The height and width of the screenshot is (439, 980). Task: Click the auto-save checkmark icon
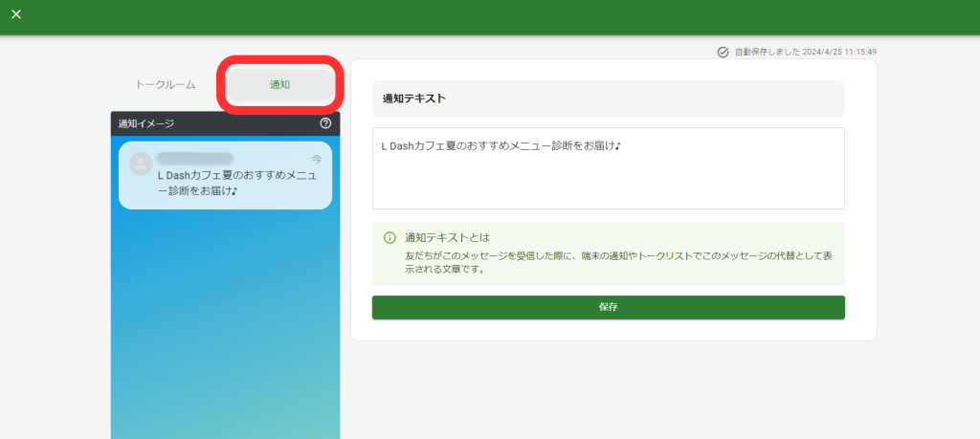tap(724, 52)
